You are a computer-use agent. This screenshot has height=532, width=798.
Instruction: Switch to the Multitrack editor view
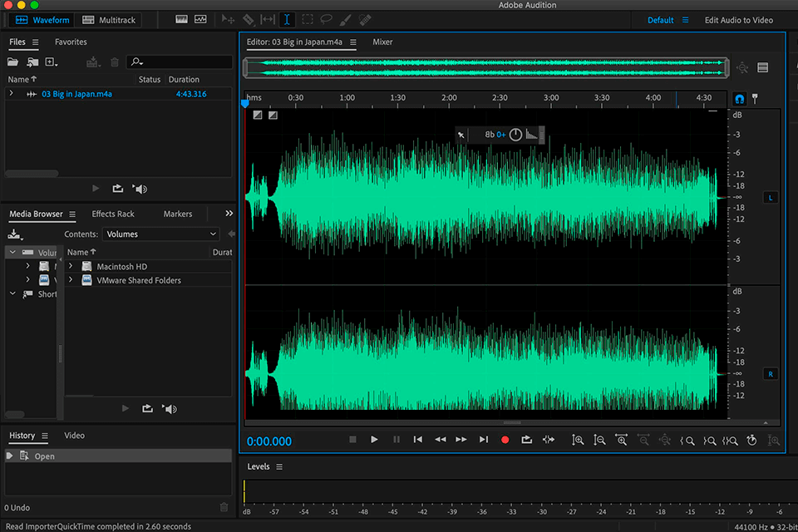109,20
